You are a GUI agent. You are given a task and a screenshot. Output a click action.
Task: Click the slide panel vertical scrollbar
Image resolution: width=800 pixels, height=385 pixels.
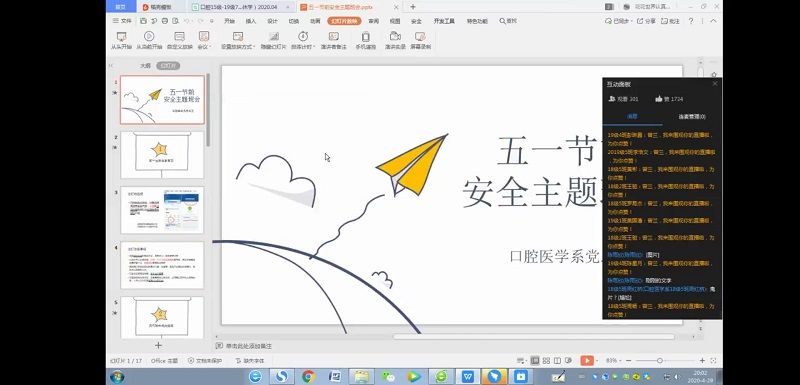[x=208, y=110]
